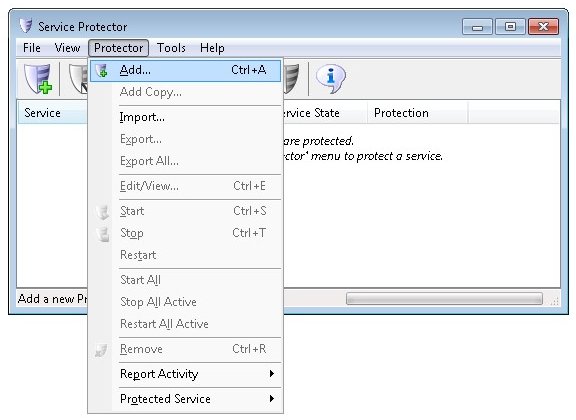Click the Protection column header
The image size is (576, 420).
click(x=417, y=113)
